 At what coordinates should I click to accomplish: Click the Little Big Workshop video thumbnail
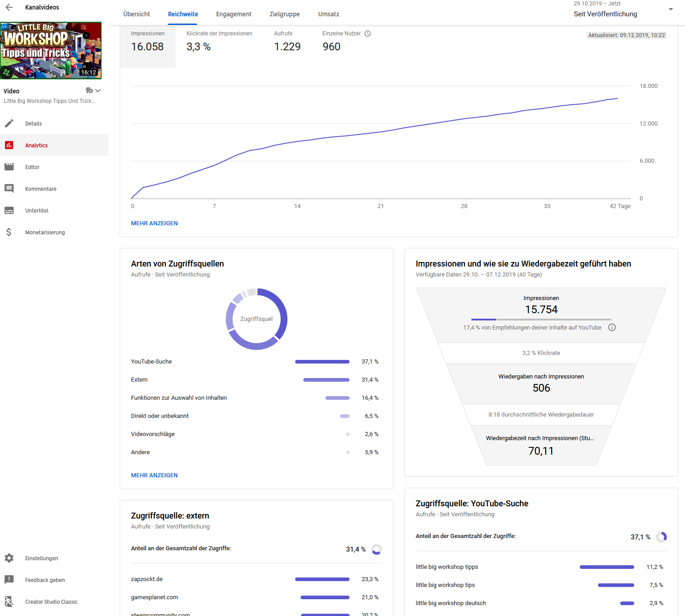point(51,50)
